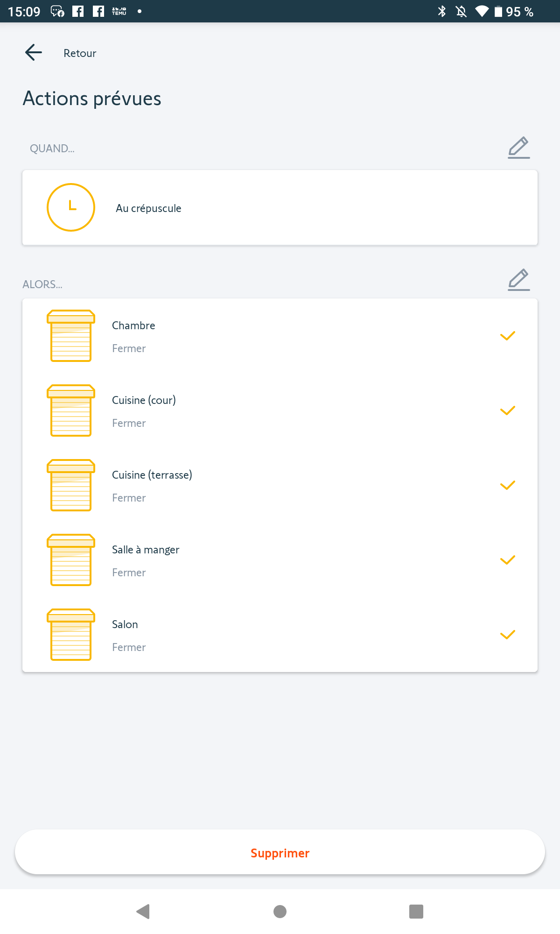Image resolution: width=560 pixels, height=934 pixels.
Task: Toggle the Chambre checkmark
Action: tap(507, 336)
